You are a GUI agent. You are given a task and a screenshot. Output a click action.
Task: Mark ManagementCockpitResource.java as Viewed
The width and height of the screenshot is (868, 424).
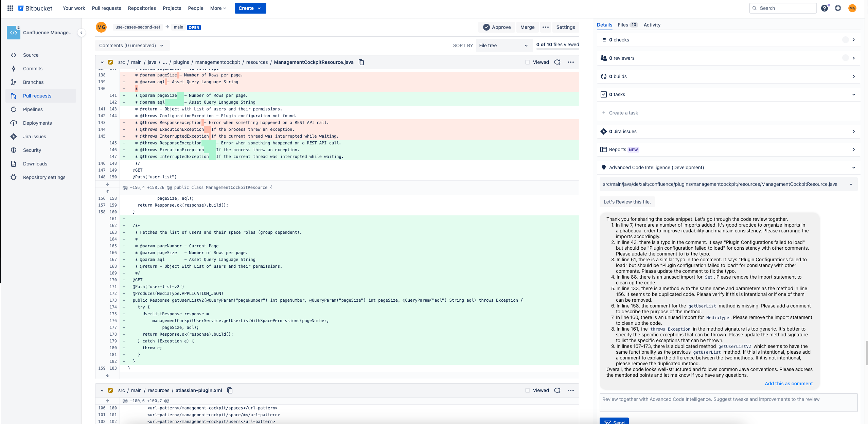pyautogui.click(x=528, y=62)
